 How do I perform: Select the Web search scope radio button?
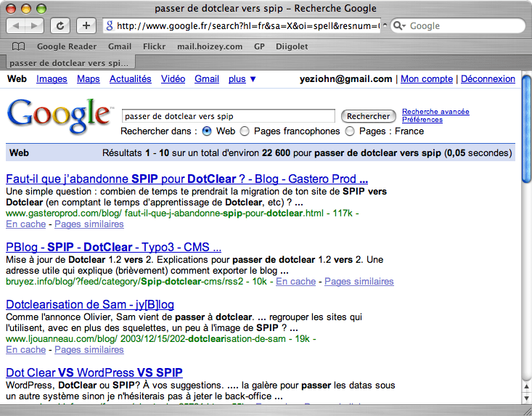click(x=207, y=131)
